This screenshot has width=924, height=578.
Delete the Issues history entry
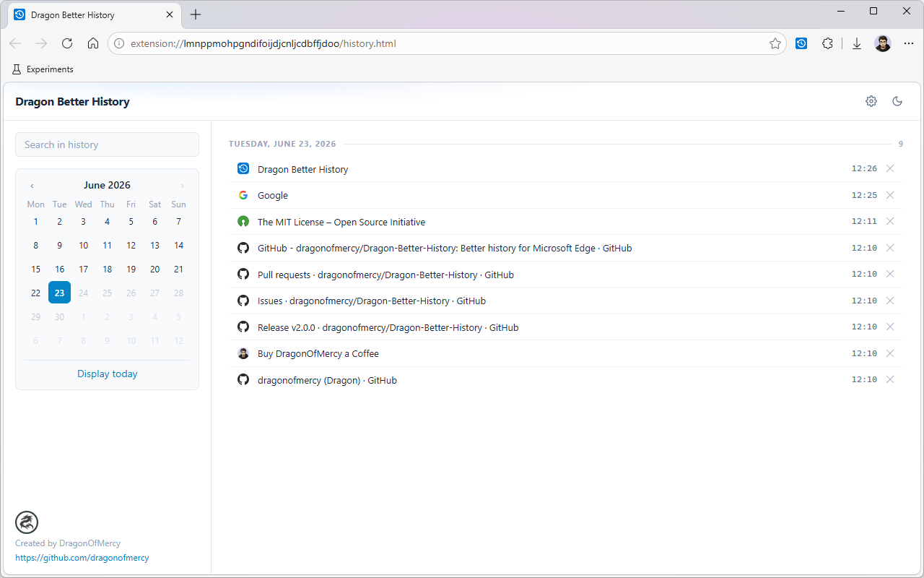point(890,301)
